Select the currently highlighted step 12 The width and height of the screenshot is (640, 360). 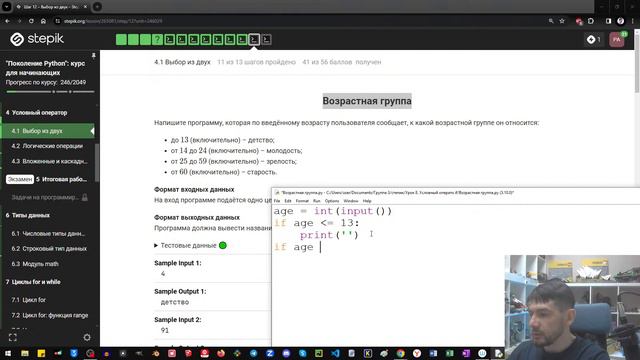(254, 40)
